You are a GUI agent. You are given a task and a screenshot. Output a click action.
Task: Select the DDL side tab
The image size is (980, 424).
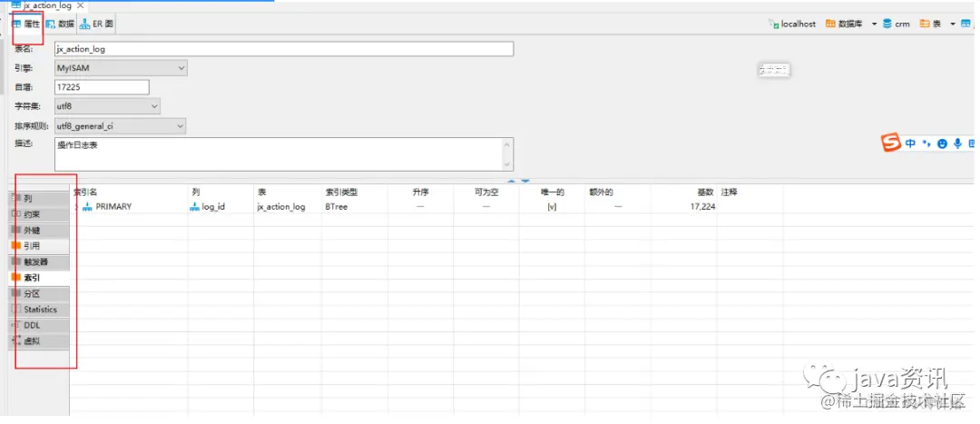click(39, 325)
